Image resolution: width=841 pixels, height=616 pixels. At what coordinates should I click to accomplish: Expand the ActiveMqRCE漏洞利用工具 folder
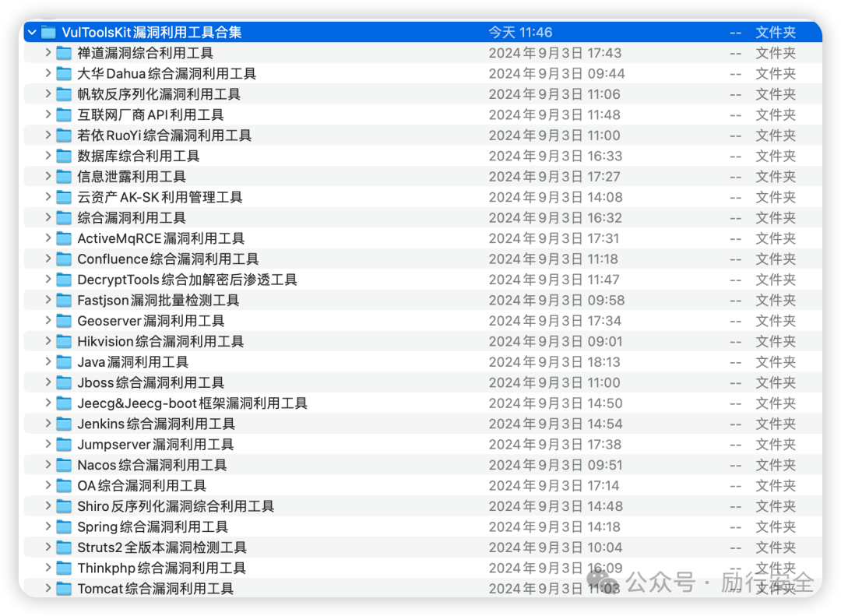pyautogui.click(x=48, y=238)
